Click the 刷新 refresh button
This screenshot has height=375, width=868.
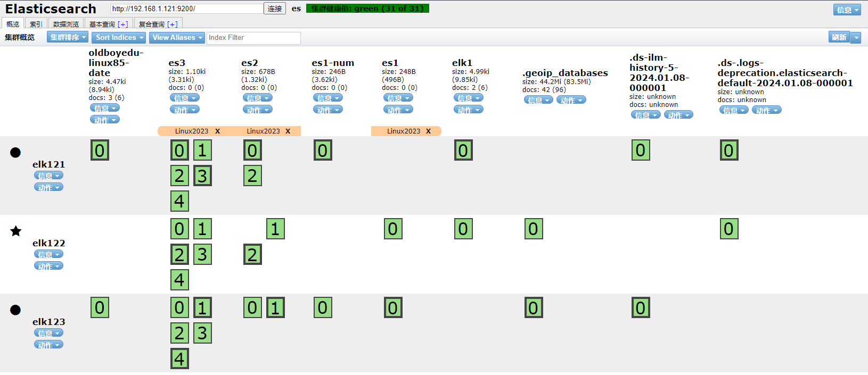click(839, 37)
